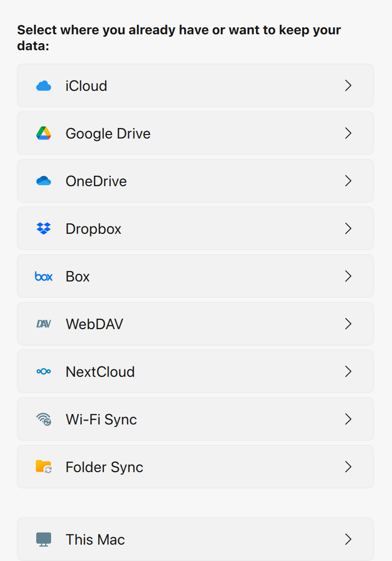Open the iCloud row chevron
392x561 pixels.
[348, 85]
